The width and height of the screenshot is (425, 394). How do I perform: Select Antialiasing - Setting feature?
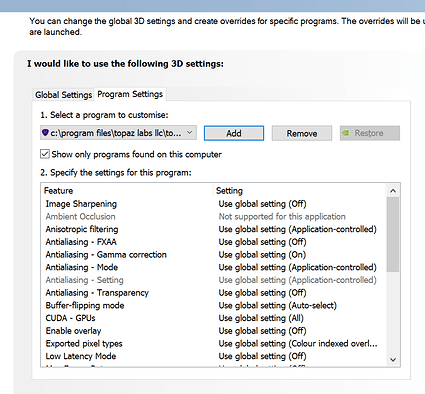point(84,280)
